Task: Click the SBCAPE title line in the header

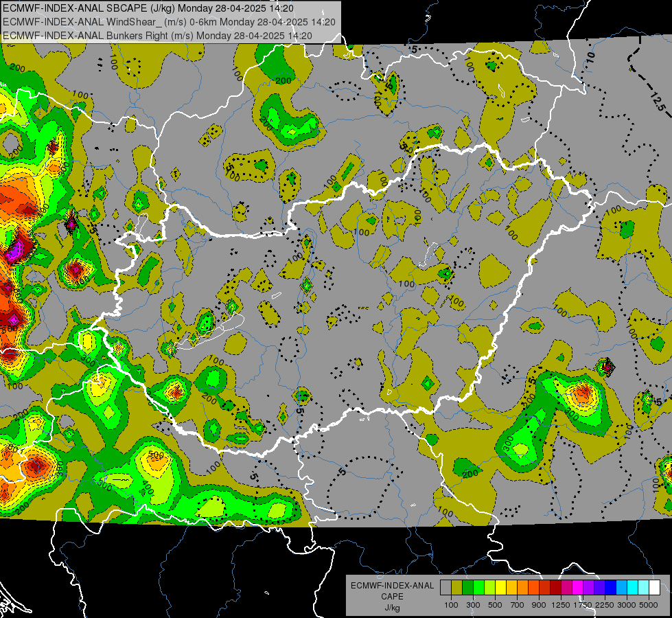Action: coord(148,8)
